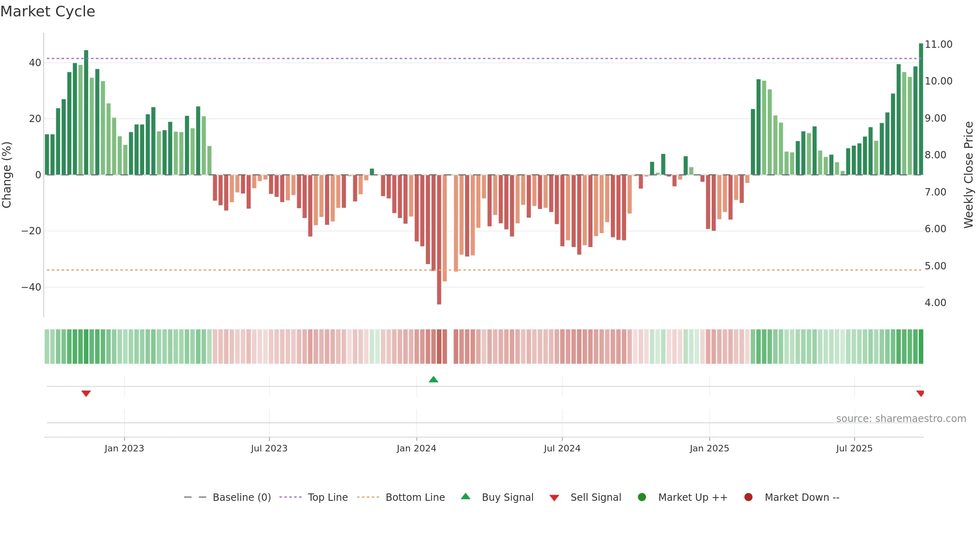980x551 pixels.
Task: Click the −20 change axis value
Action: coord(31,231)
